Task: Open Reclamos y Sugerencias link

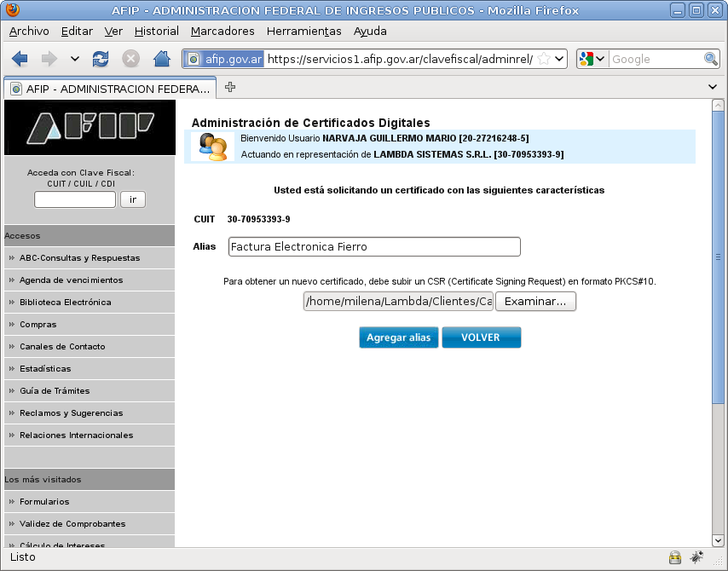Action: click(x=71, y=413)
